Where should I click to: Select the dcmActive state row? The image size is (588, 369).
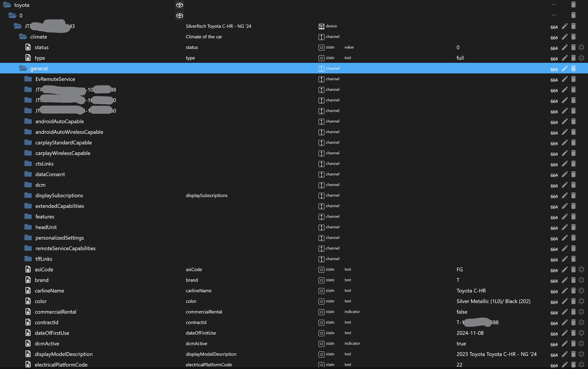[x=294, y=344]
